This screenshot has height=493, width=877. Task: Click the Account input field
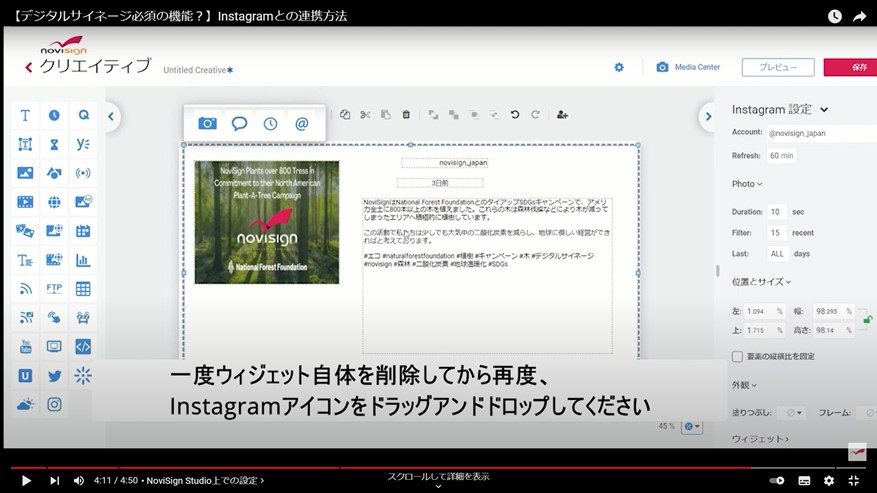point(821,133)
